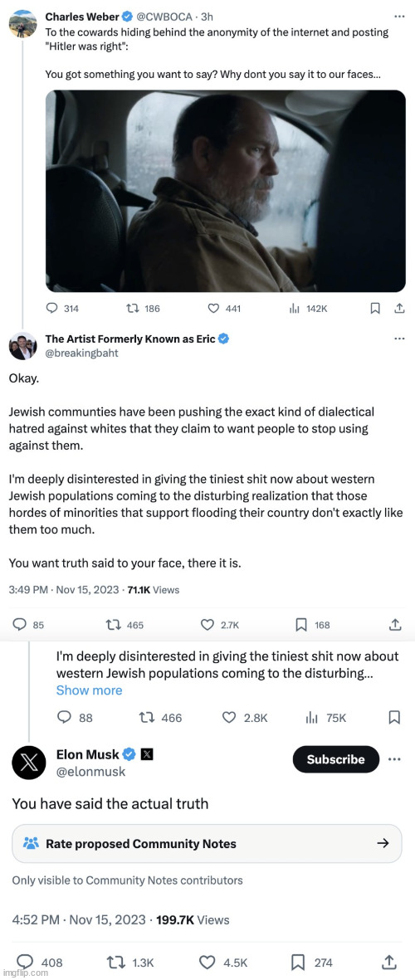This screenshot has height=980, width=415.
Task: Bookmark the breakingbaht post with 168 bookmarks
Action: (300, 624)
